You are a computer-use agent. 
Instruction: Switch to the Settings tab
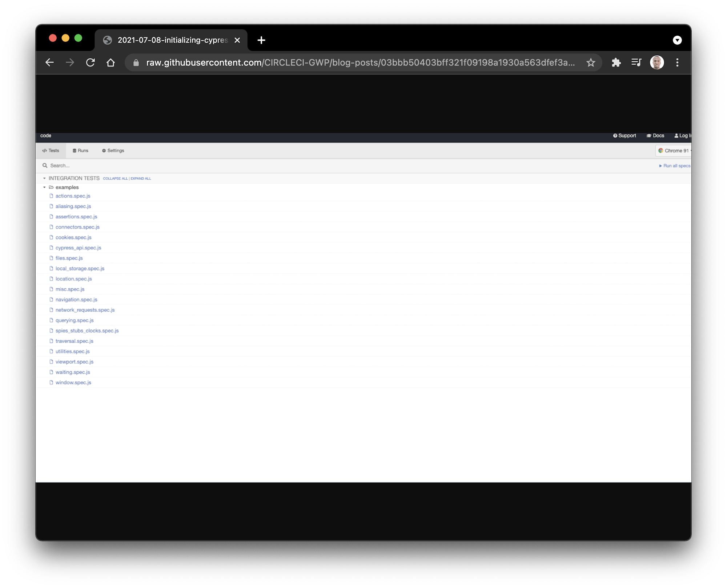113,151
